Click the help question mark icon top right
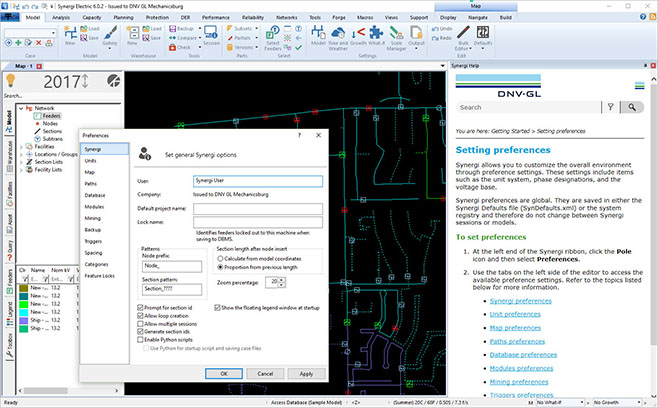The image size is (658, 408). click(x=643, y=17)
